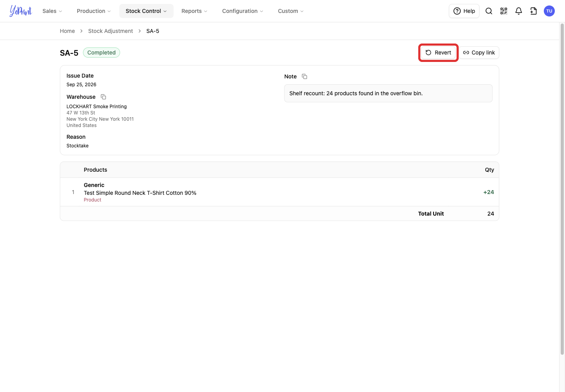The height and width of the screenshot is (392, 565).
Task: Open the Stock Adjustment breadcrumb
Action: 111,31
